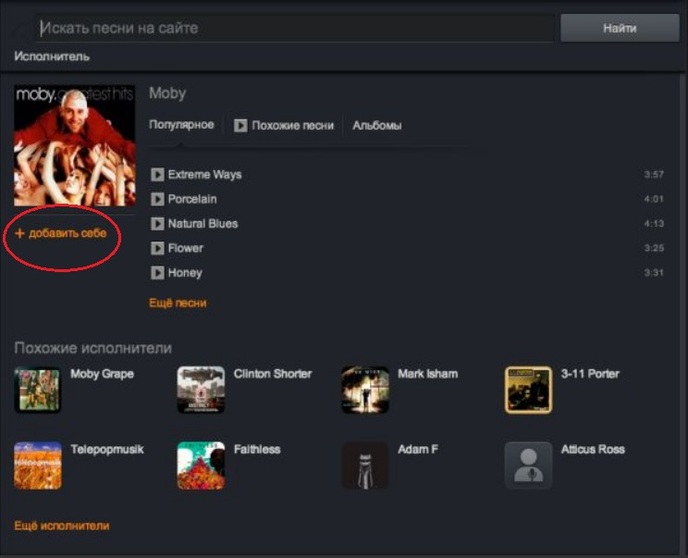This screenshot has height=558, width=688.
Task: Open Moby Grape artist thumbnail
Action: tap(38, 390)
